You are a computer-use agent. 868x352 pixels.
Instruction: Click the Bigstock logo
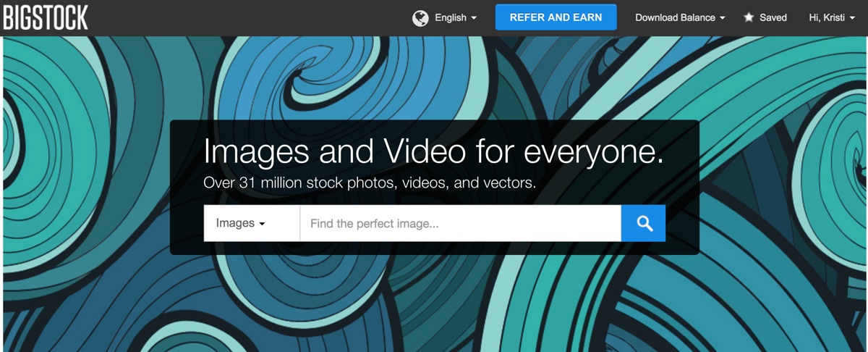click(x=46, y=17)
